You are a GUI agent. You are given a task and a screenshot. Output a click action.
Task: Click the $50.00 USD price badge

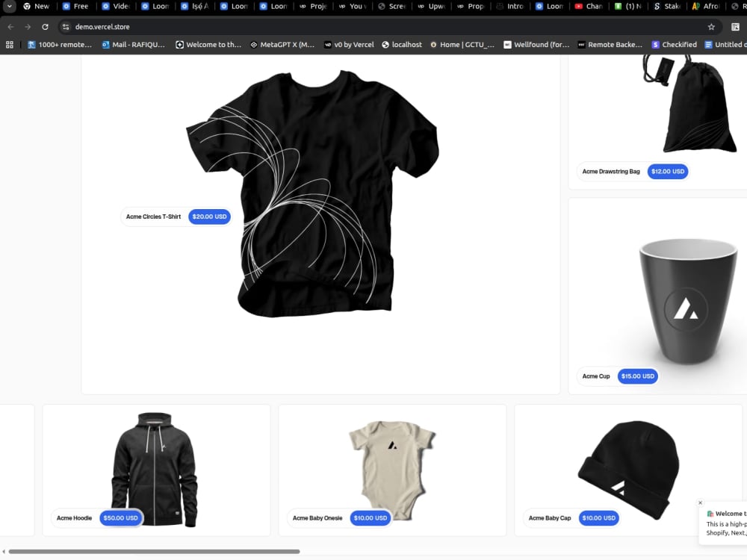tap(120, 518)
